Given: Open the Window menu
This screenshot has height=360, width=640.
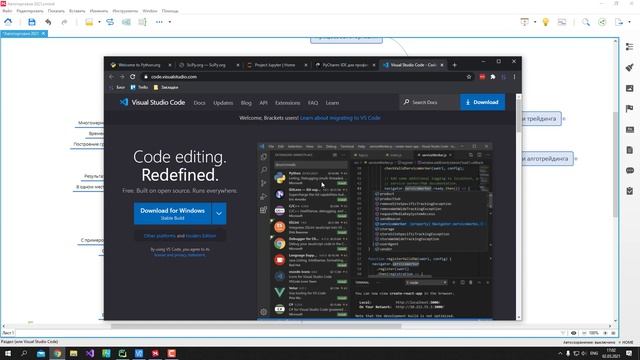Looking at the screenshot, I should [x=150, y=11].
